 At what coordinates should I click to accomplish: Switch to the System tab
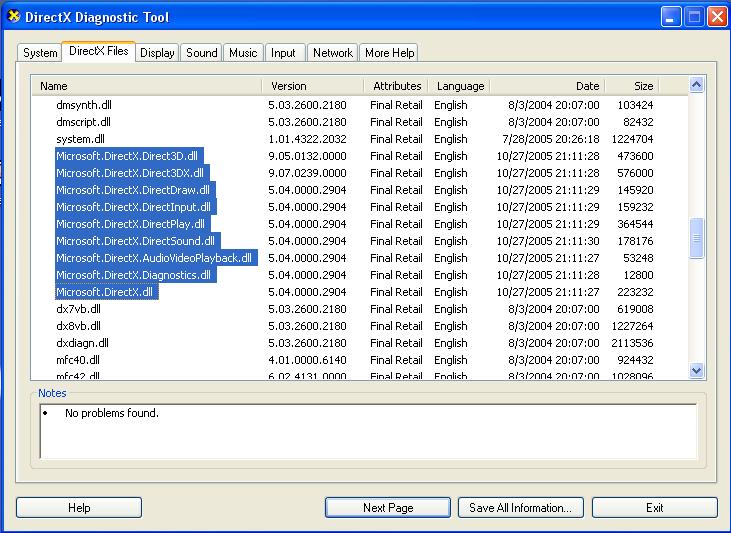tap(40, 53)
